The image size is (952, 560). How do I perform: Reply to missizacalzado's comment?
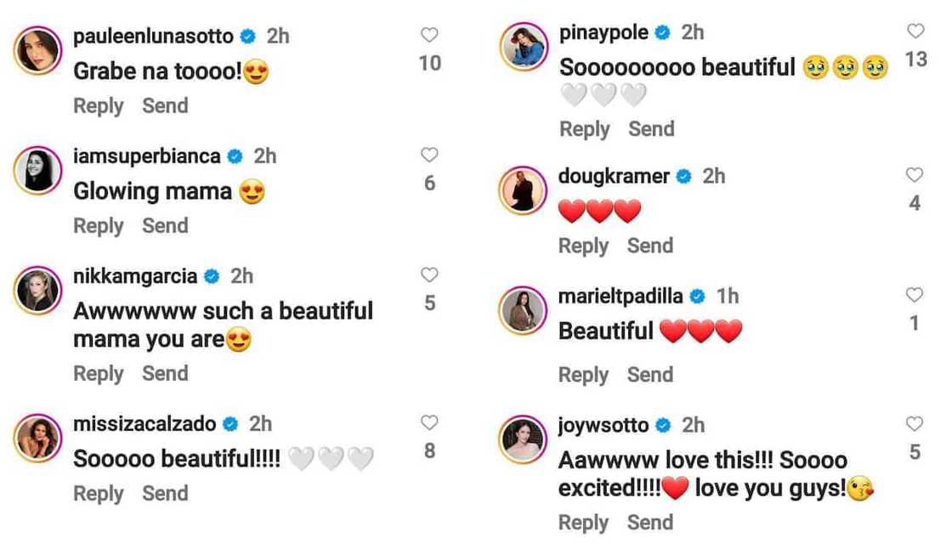(x=99, y=494)
